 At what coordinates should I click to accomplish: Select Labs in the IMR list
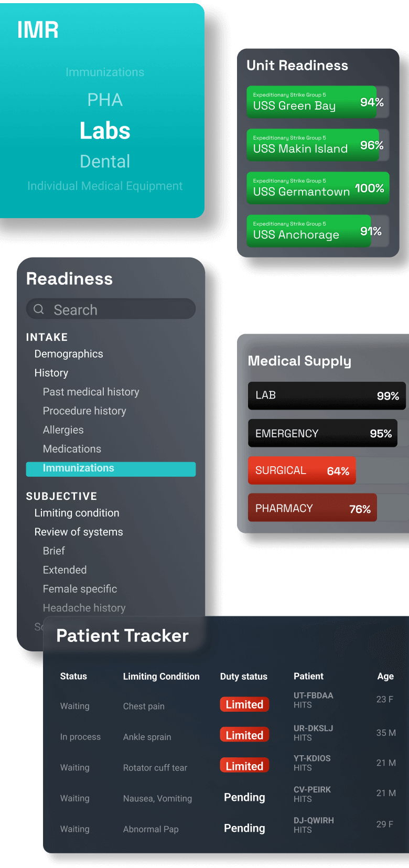pos(105,131)
